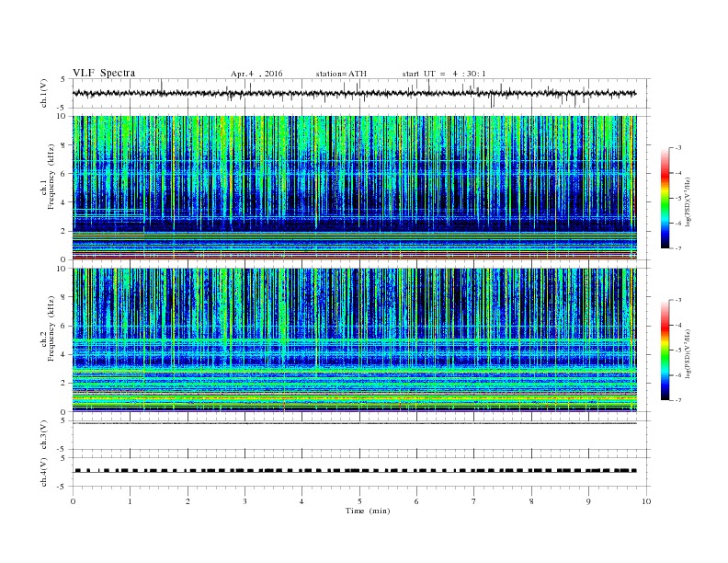The height and width of the screenshot is (563, 728).
Task: Click time axis tick label "3"
Action: click(x=245, y=501)
